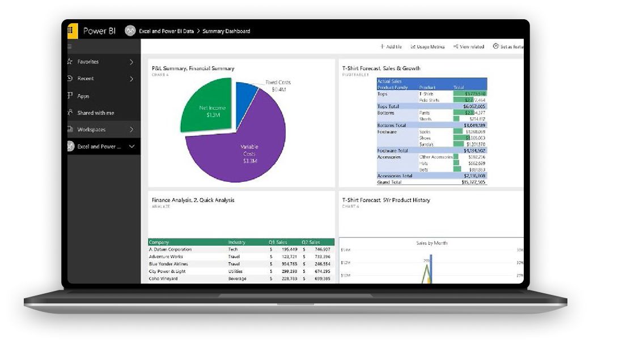
Task: Open T-Shirt Forecast, 5Yr Product History title
Action: click(x=386, y=200)
